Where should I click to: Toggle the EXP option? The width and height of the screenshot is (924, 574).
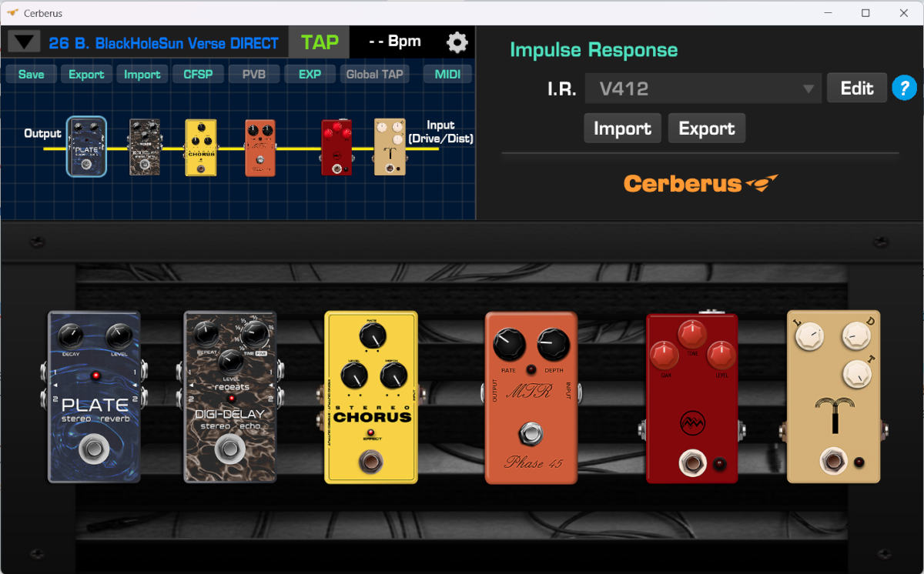(x=310, y=75)
